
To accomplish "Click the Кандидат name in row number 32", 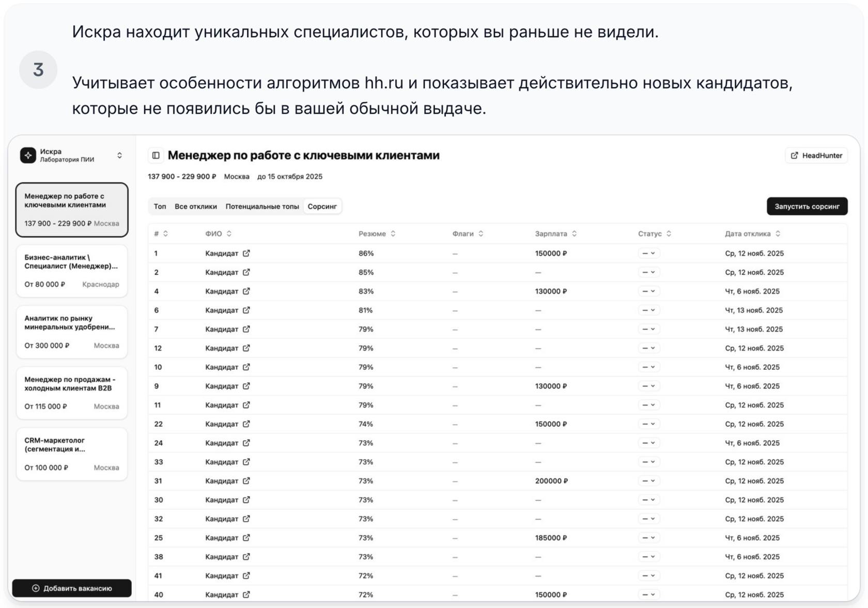I will (222, 519).
